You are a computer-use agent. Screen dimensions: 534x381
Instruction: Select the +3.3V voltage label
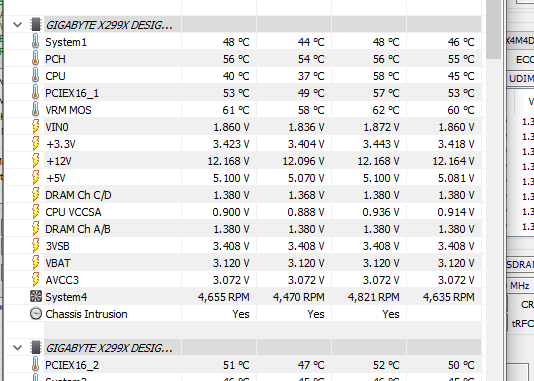click(x=61, y=144)
